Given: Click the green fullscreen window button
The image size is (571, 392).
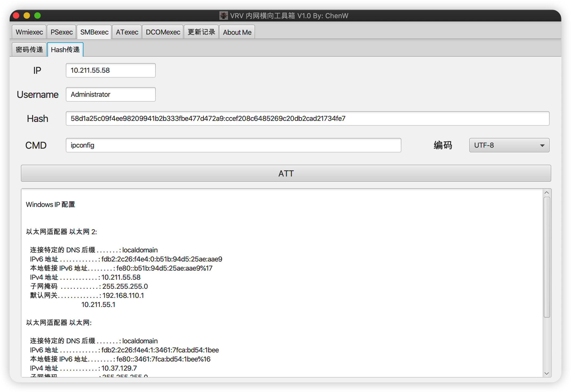Looking at the screenshot, I should (x=37, y=16).
